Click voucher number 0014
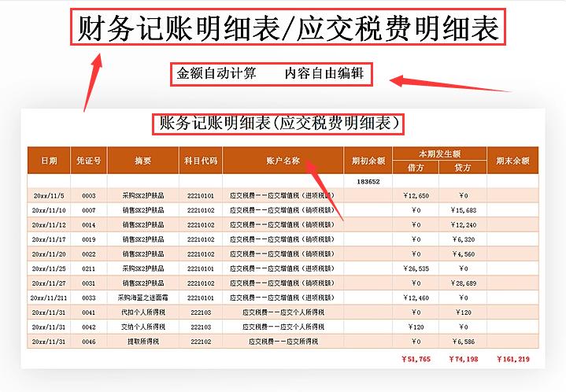 tap(88, 225)
